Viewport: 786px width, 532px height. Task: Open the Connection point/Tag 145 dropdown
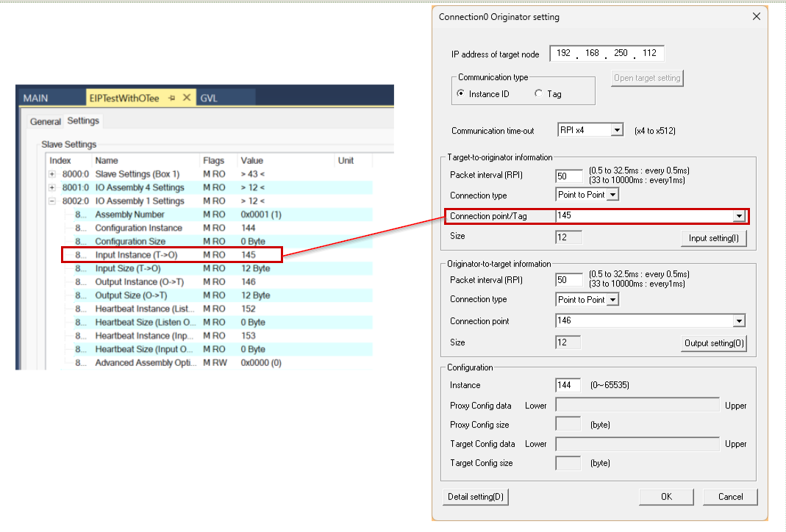coord(739,216)
